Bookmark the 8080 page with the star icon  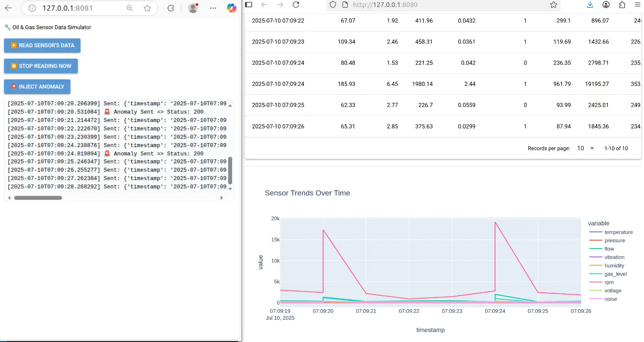point(553,5)
